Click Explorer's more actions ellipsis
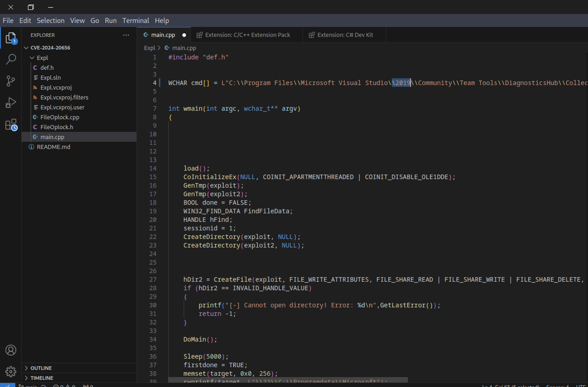Screen dimensions: 588x387 126,35
